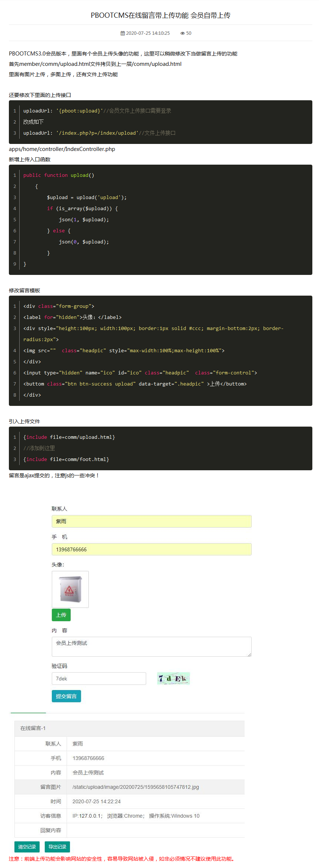The width and height of the screenshot is (319, 868).
Task: Click the eye views icon
Action: (182, 33)
